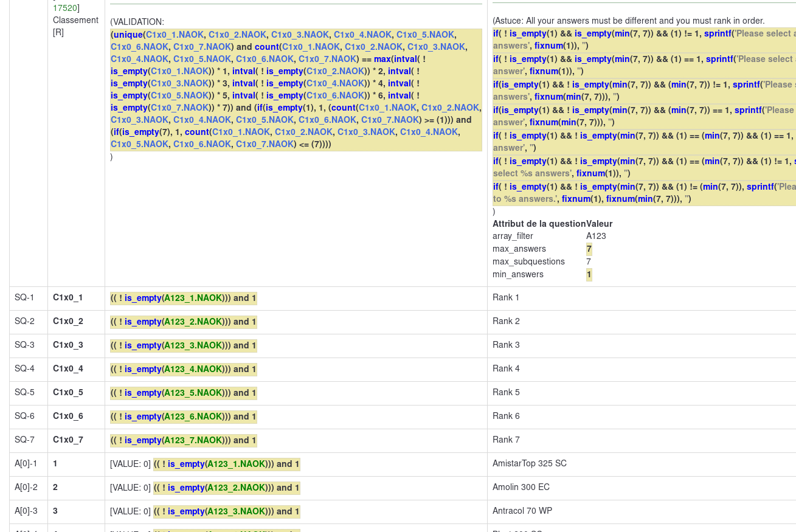Click the relevance equation in the A[0]-1 row
796x532 pixels.
coord(227,464)
